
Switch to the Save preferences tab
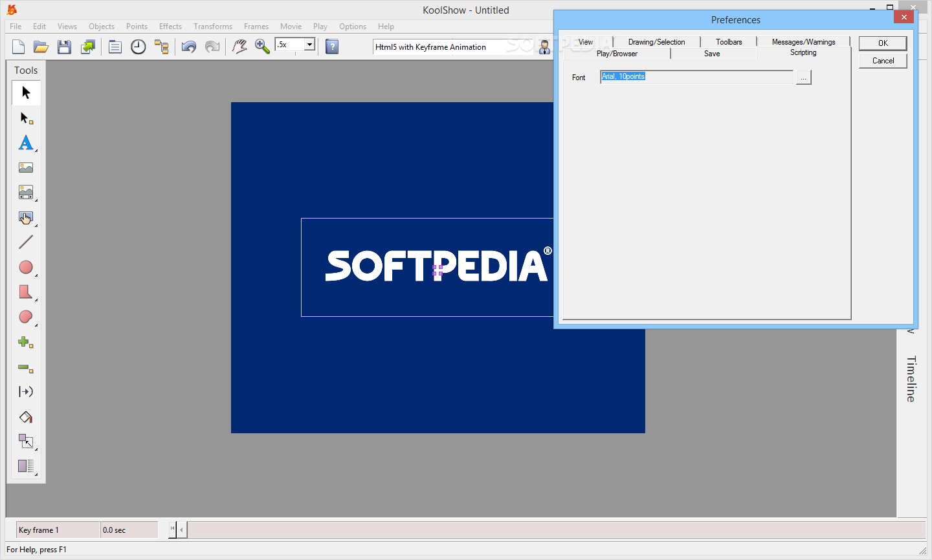click(x=712, y=54)
